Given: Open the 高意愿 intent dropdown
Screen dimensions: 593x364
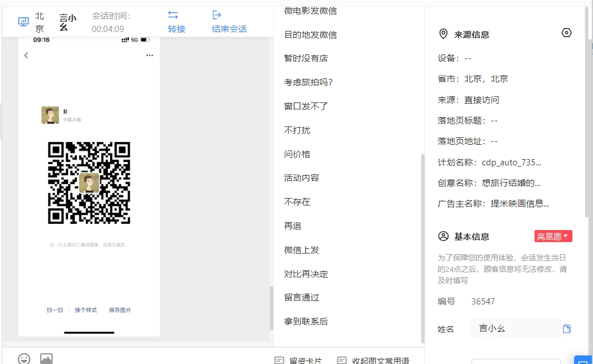Looking at the screenshot, I should click(553, 236).
